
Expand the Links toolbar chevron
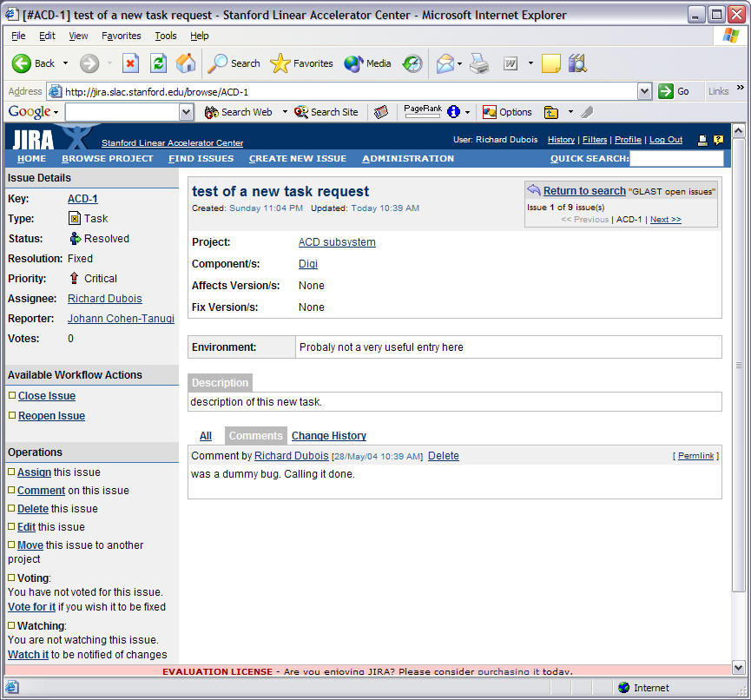(741, 88)
